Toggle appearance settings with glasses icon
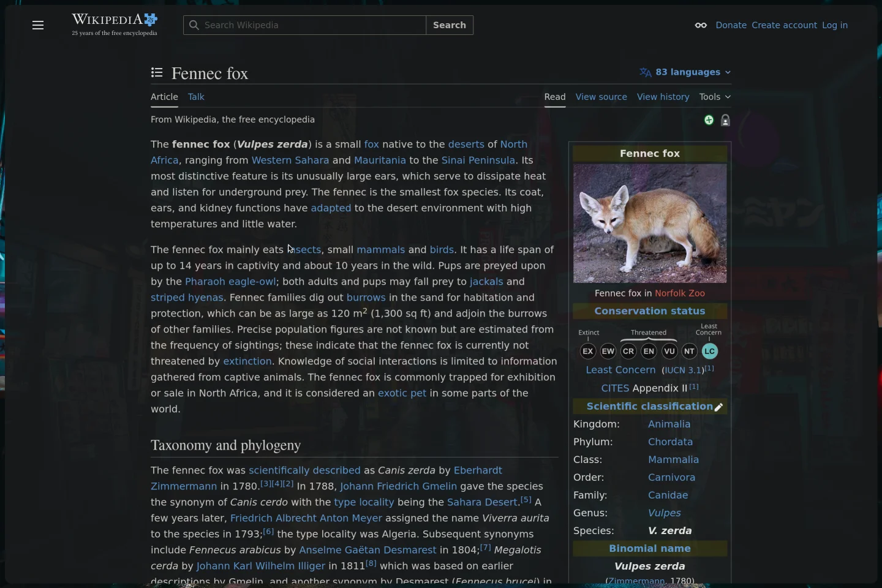The width and height of the screenshot is (882, 588). [701, 25]
